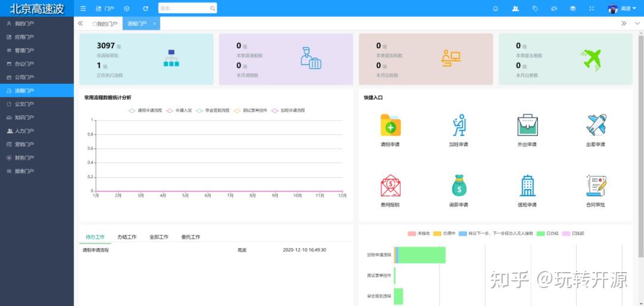Enter fullscreen using the expand icon
The width and height of the screenshot is (644, 306).
592,8
